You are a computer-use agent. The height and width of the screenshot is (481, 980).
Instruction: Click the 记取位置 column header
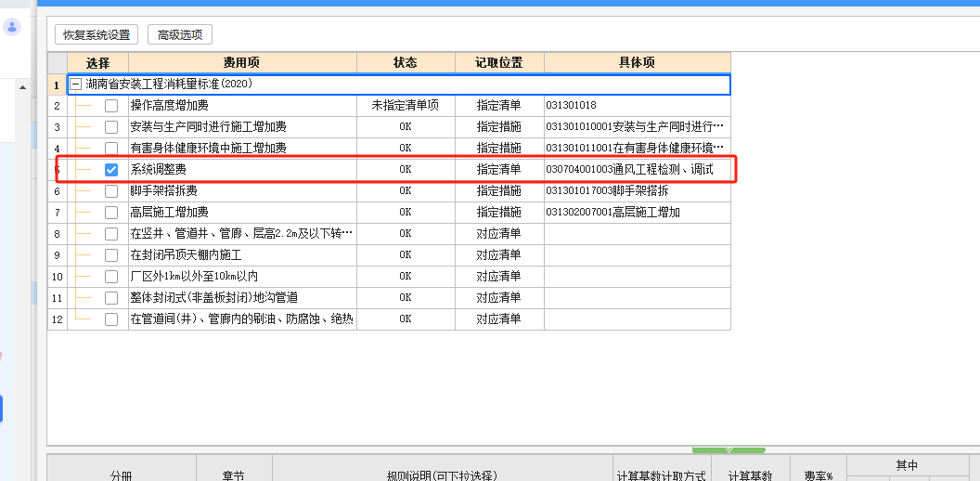(498, 63)
